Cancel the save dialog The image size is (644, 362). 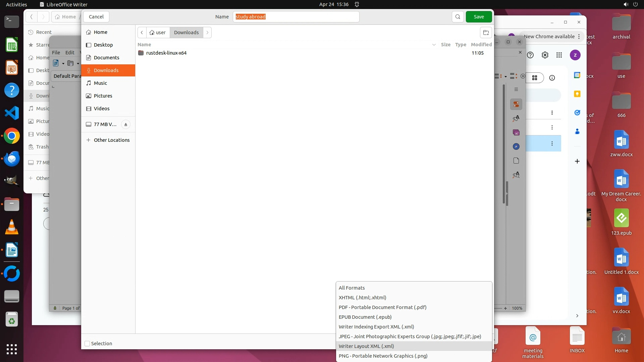tap(96, 17)
